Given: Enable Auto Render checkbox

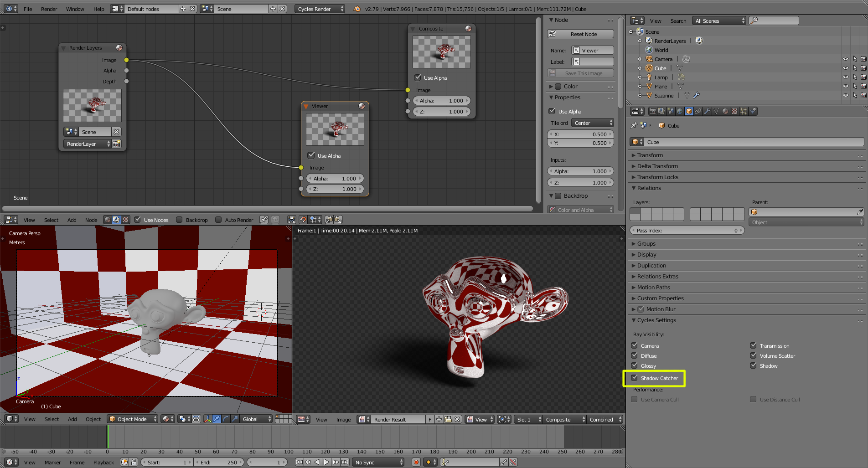Looking at the screenshot, I should (218, 220).
